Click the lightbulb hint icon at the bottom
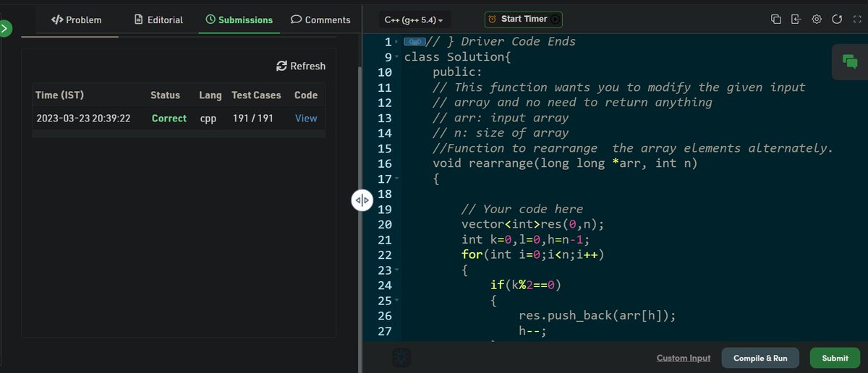 401,357
